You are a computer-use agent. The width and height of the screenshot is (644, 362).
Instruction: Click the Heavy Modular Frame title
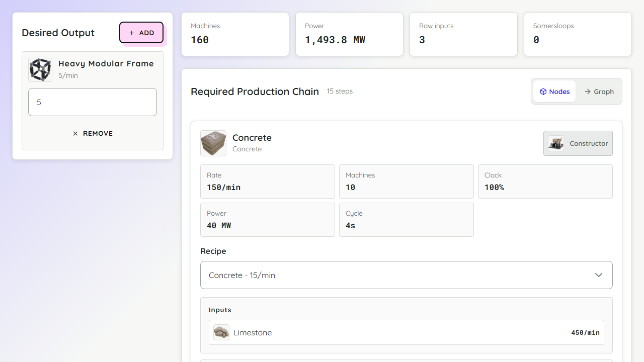106,63
